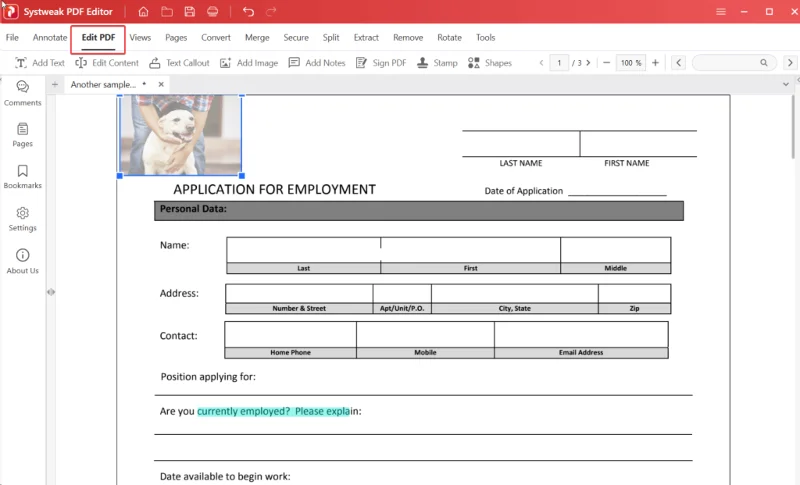Expand the tab list dropdown chevron

pyautogui.click(x=786, y=85)
